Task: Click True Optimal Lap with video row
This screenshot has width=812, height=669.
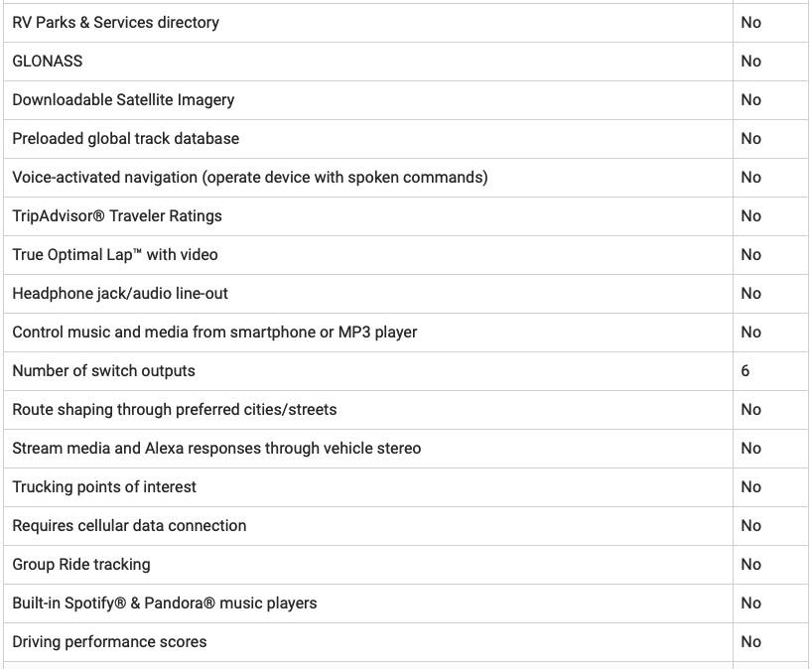Action: pyautogui.click(x=405, y=255)
